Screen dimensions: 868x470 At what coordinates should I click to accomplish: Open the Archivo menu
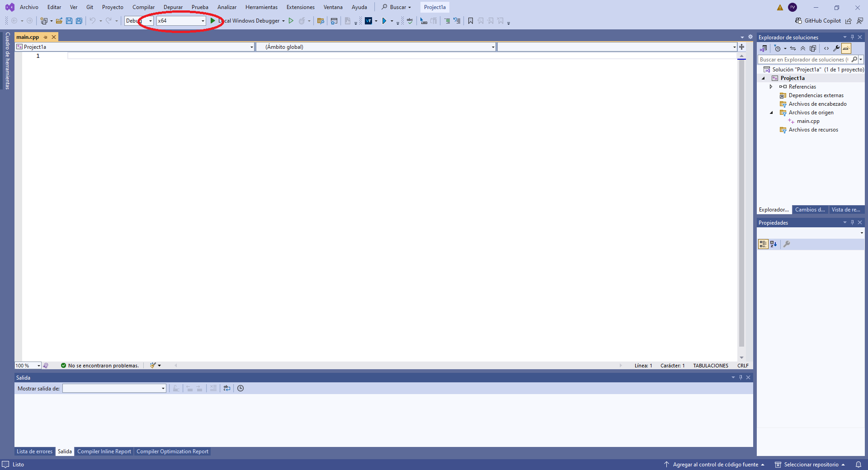pyautogui.click(x=29, y=7)
